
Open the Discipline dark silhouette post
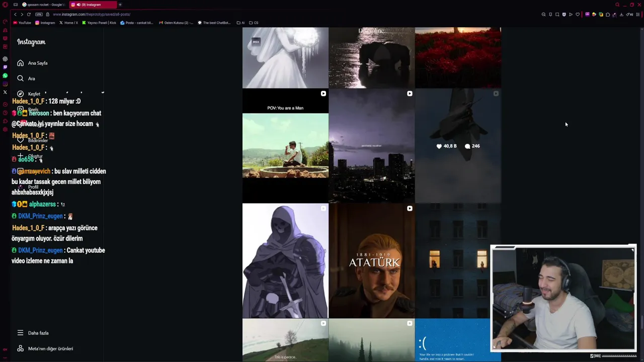pos(372,58)
